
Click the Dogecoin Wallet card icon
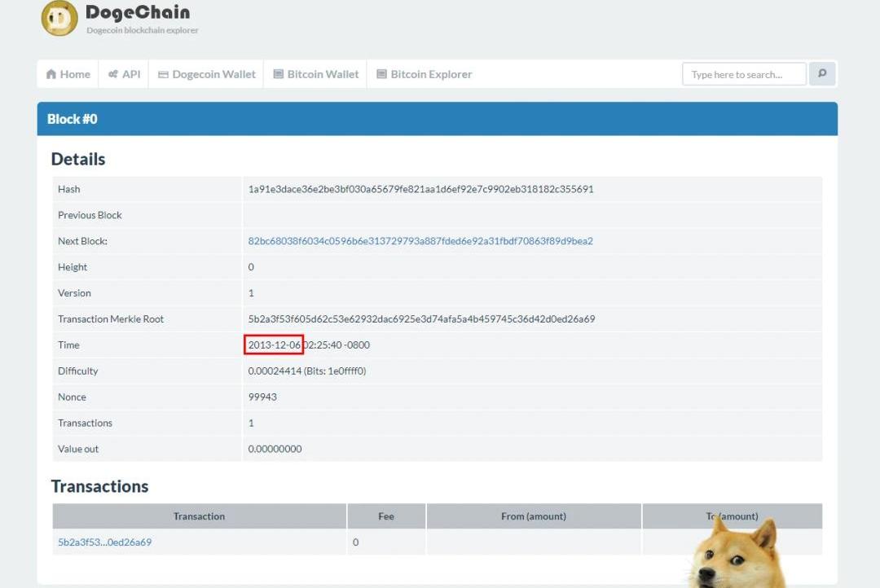click(x=163, y=74)
